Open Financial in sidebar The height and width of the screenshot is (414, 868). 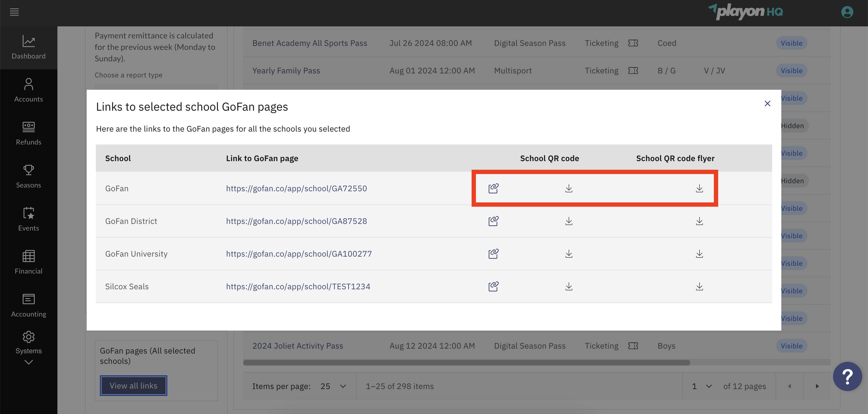coord(29,263)
